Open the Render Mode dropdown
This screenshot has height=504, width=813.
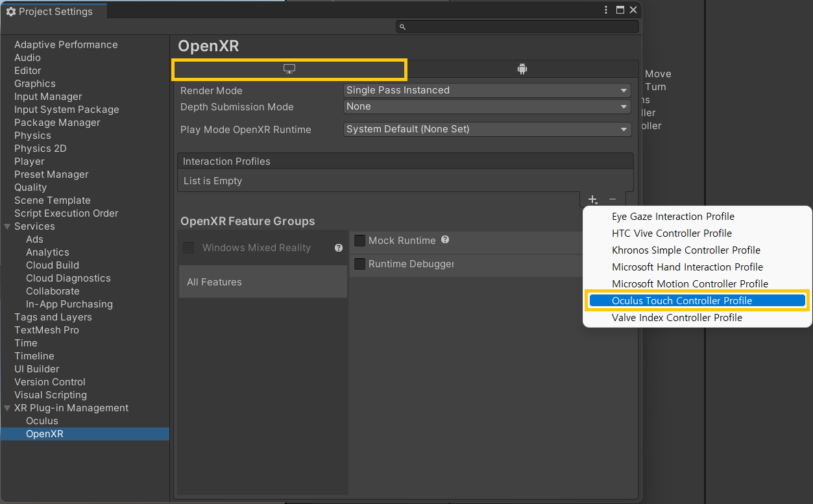(487, 90)
